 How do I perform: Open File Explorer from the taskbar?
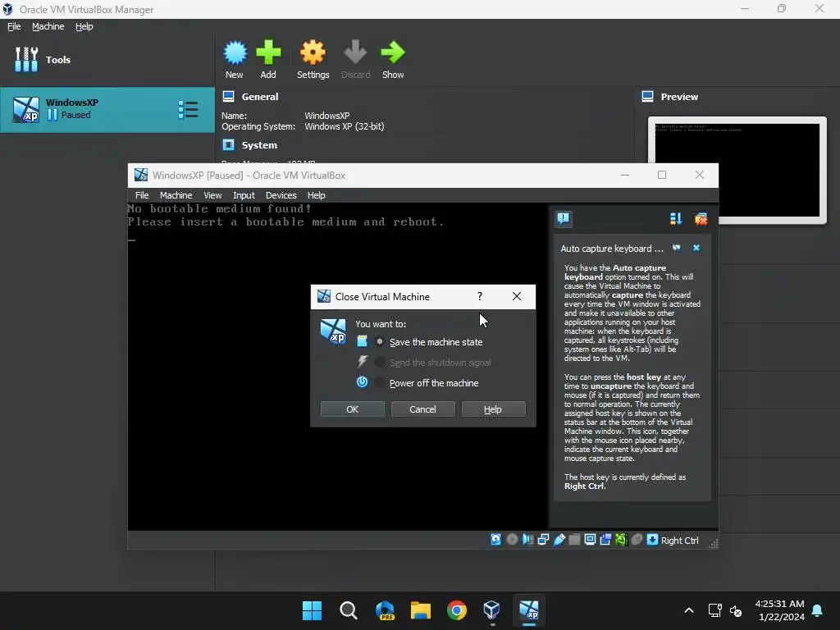tap(421, 610)
